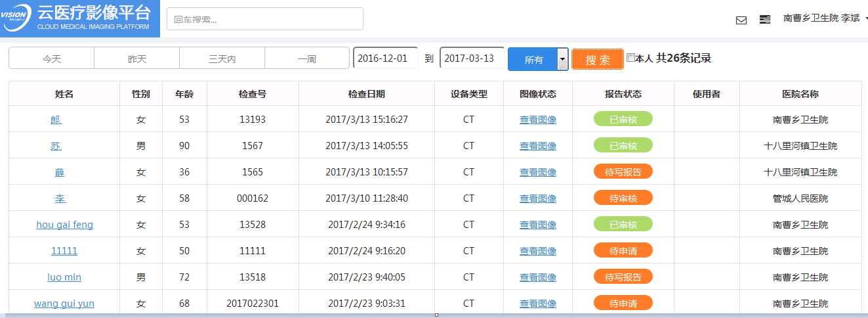Switch to the 三天内 filter tab
868x318 pixels.
pyautogui.click(x=222, y=59)
